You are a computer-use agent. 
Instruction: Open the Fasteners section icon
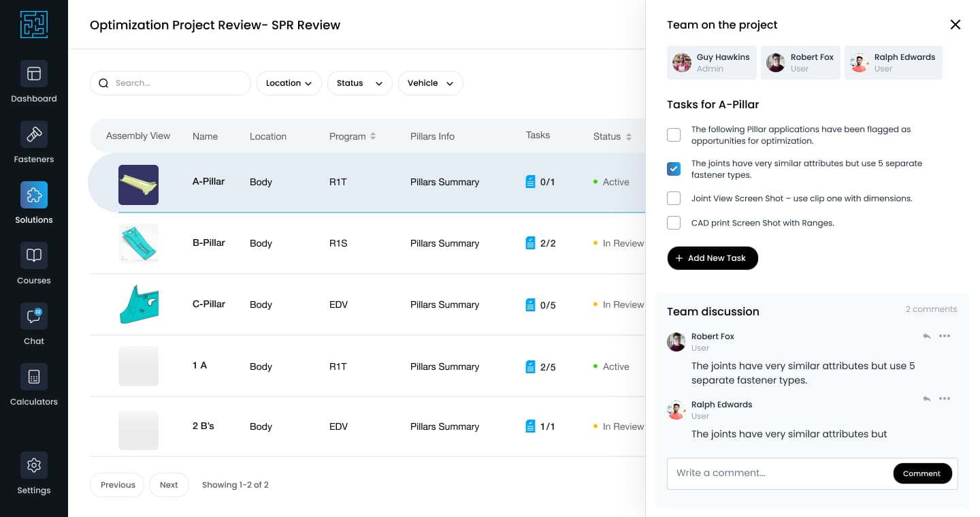pos(33,134)
